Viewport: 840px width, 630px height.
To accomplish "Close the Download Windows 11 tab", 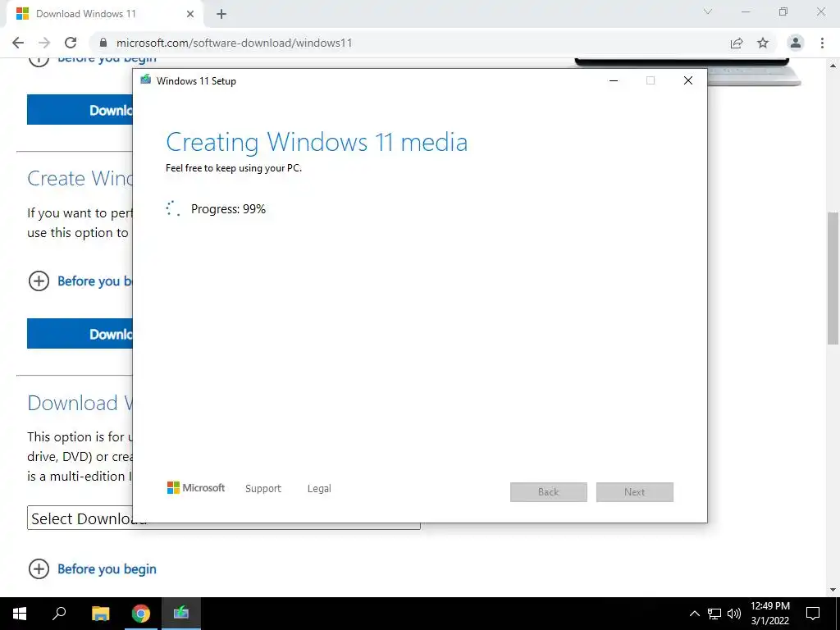I will (x=190, y=14).
